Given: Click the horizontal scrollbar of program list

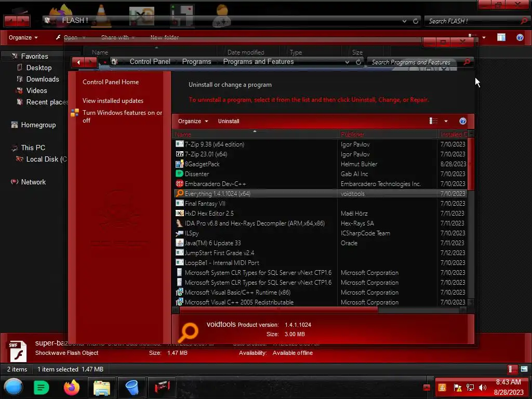Looking at the screenshot, I should 278,310.
